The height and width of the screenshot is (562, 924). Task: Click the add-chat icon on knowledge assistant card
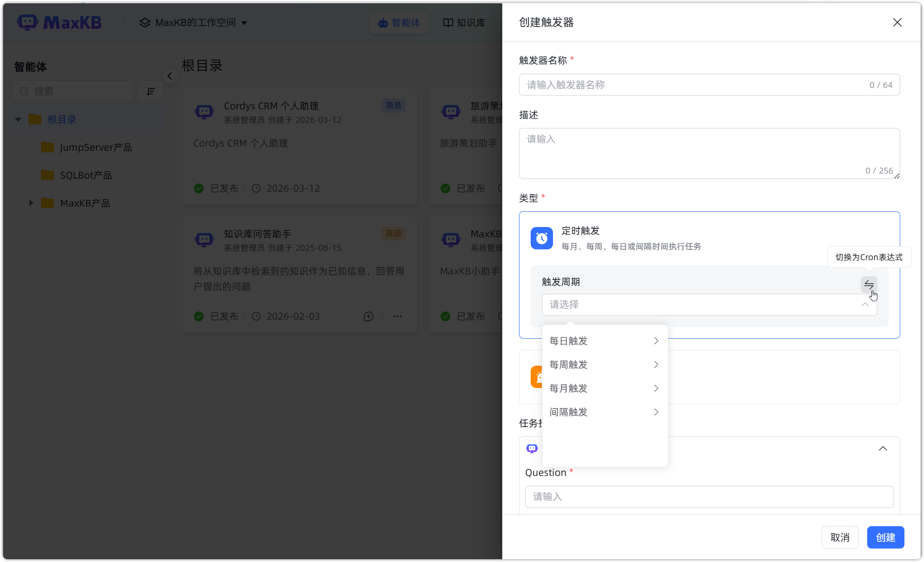point(368,316)
